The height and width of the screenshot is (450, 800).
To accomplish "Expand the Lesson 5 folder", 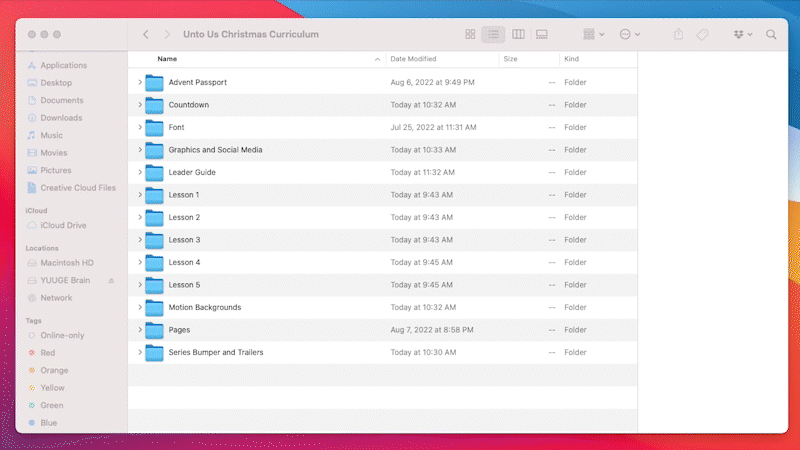I will [x=140, y=284].
